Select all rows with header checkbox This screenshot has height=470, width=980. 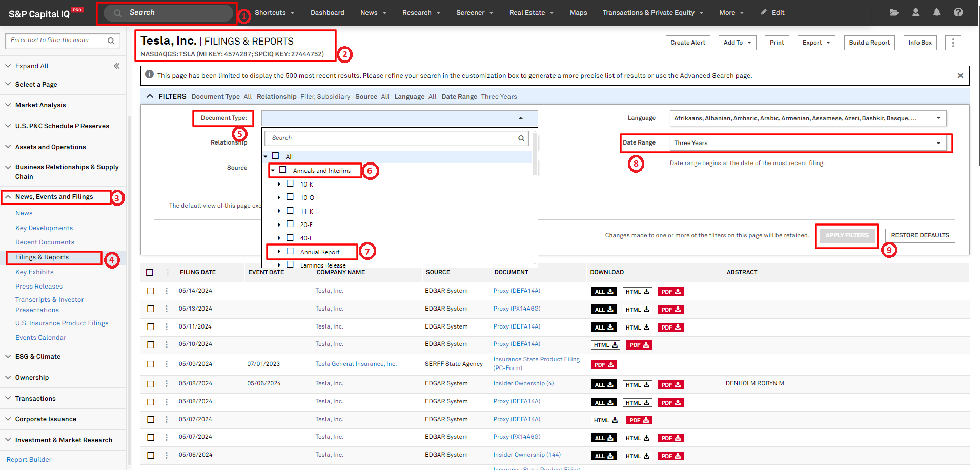tap(150, 273)
